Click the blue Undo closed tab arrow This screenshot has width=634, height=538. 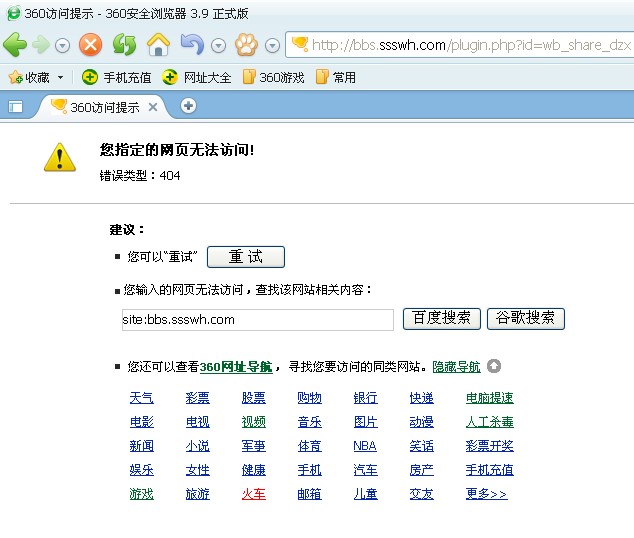click(x=192, y=44)
